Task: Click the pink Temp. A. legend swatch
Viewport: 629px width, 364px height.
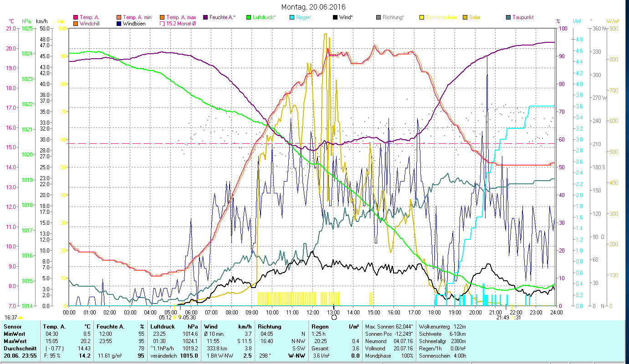Action: (x=76, y=18)
